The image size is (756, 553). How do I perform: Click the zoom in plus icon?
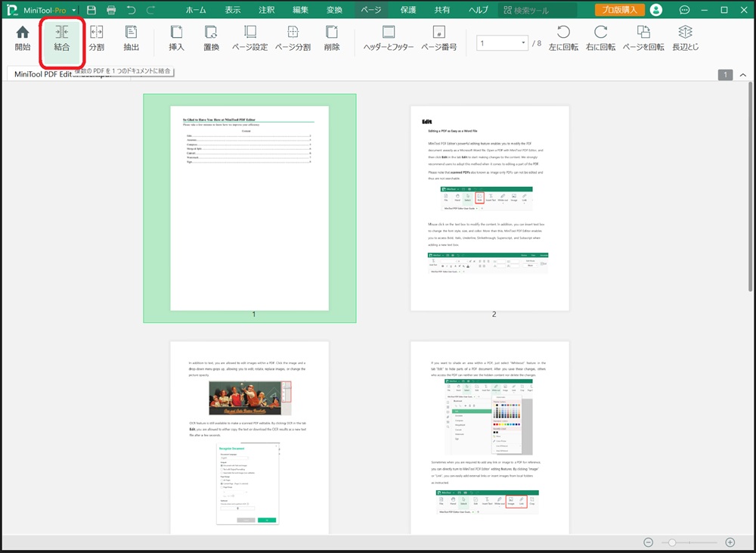point(730,542)
